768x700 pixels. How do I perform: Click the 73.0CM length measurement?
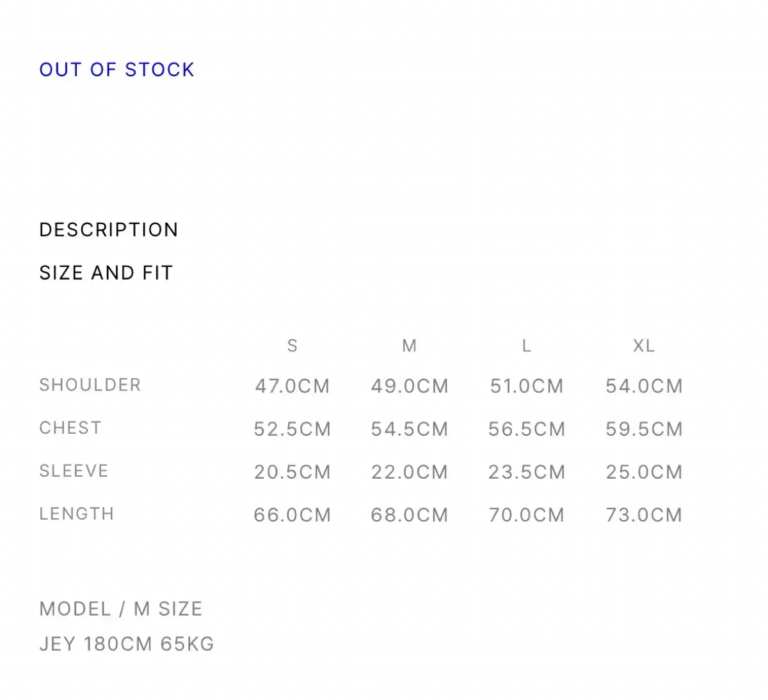(644, 514)
